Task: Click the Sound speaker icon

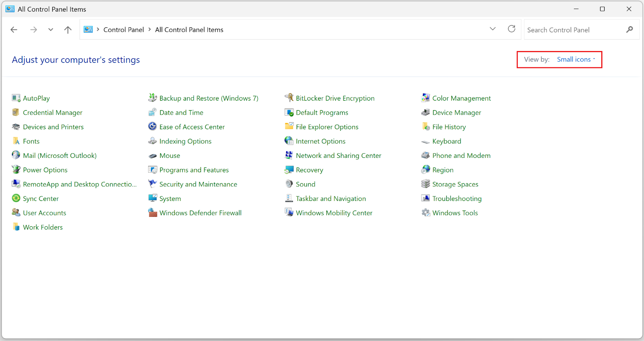Action: tap(289, 184)
